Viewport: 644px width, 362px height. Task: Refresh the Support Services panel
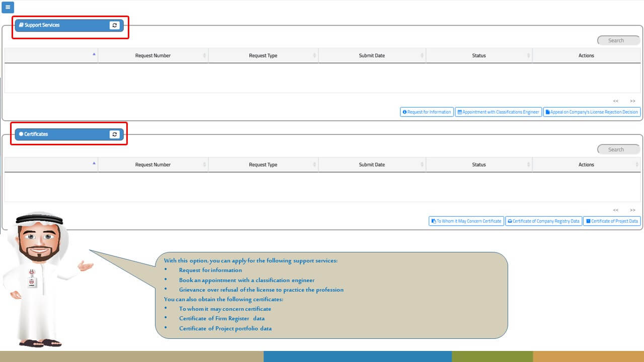(115, 25)
